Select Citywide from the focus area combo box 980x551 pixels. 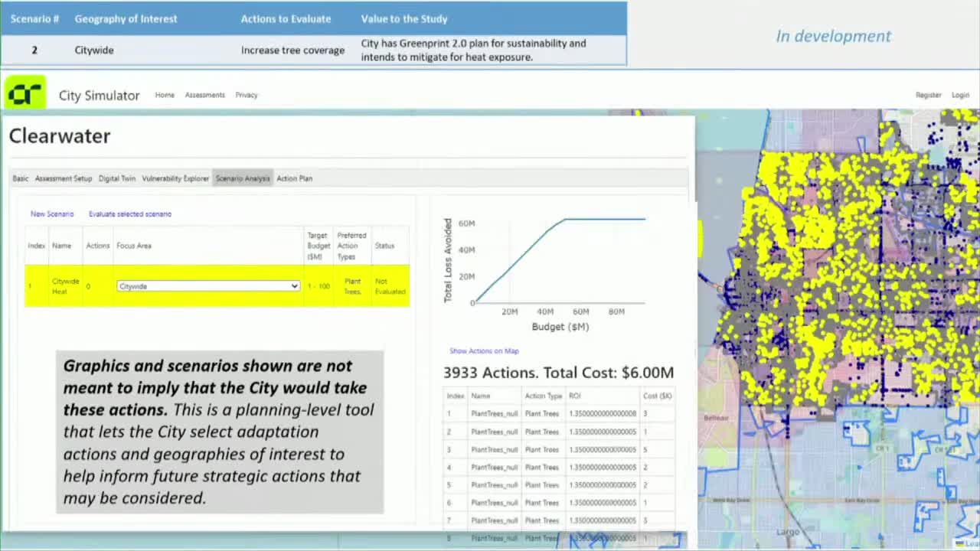point(207,285)
